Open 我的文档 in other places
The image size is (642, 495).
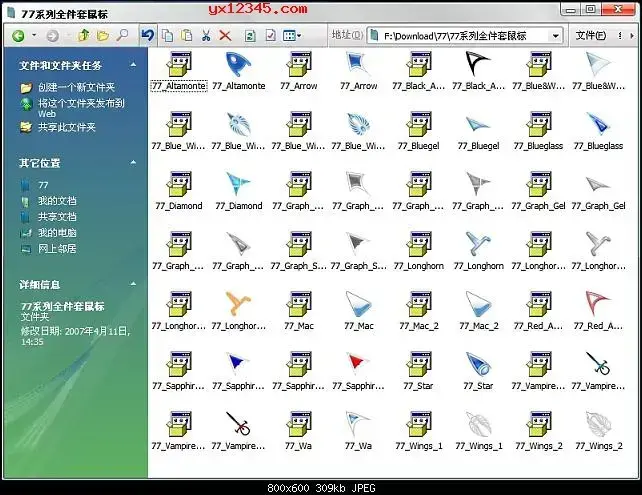(x=57, y=201)
